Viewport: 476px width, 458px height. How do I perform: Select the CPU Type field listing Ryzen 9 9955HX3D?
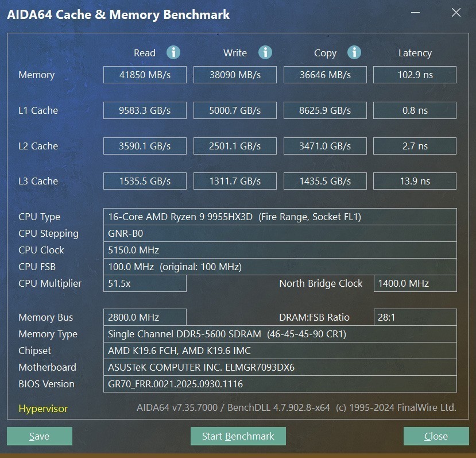[x=278, y=217]
